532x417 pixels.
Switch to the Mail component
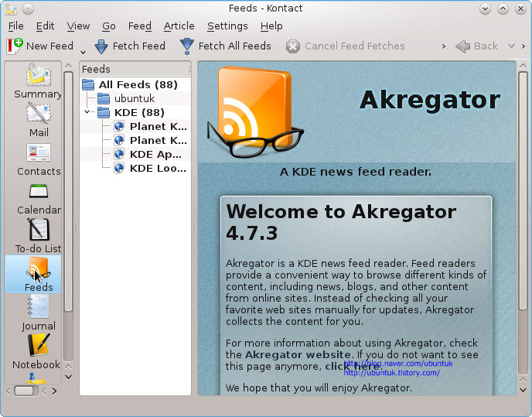pyautogui.click(x=39, y=120)
